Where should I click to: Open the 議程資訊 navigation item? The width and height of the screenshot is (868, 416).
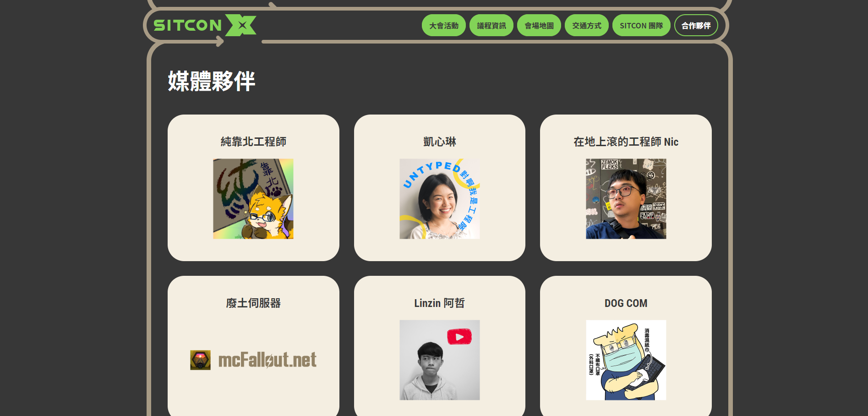491,26
